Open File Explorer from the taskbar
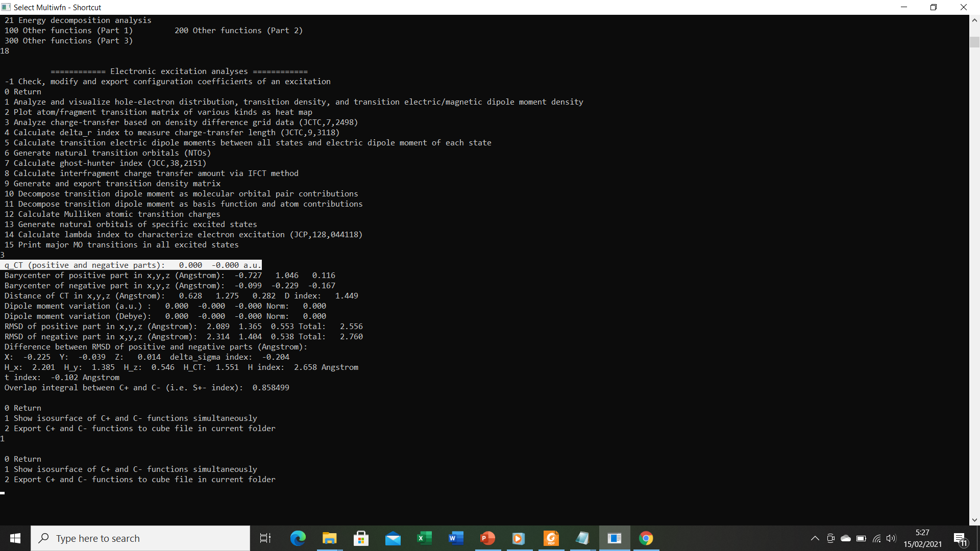Image resolution: width=980 pixels, height=551 pixels. tap(329, 538)
